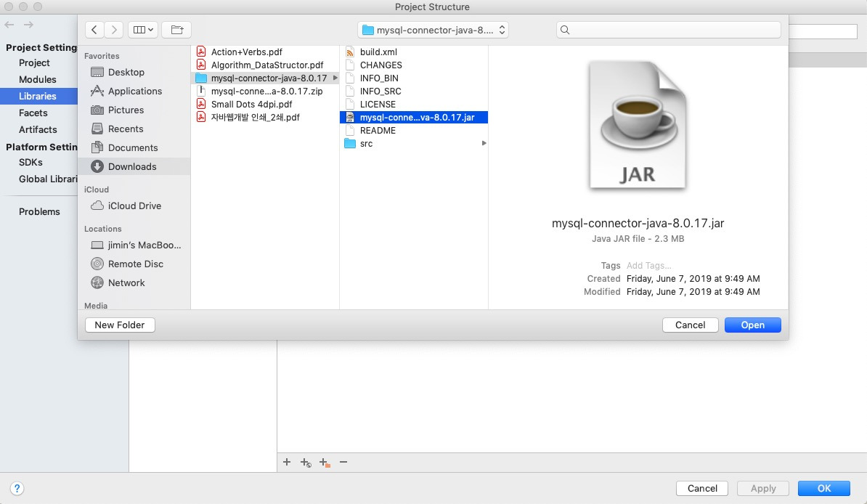Viewport: 867px width, 504px height.
Task: Click the JAR file preview thumbnail
Action: coord(638,125)
